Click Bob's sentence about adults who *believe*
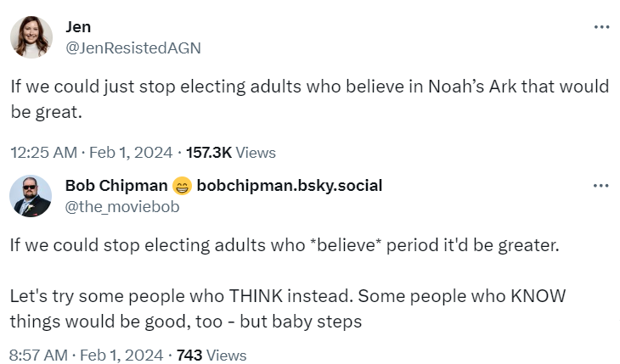 285,246
